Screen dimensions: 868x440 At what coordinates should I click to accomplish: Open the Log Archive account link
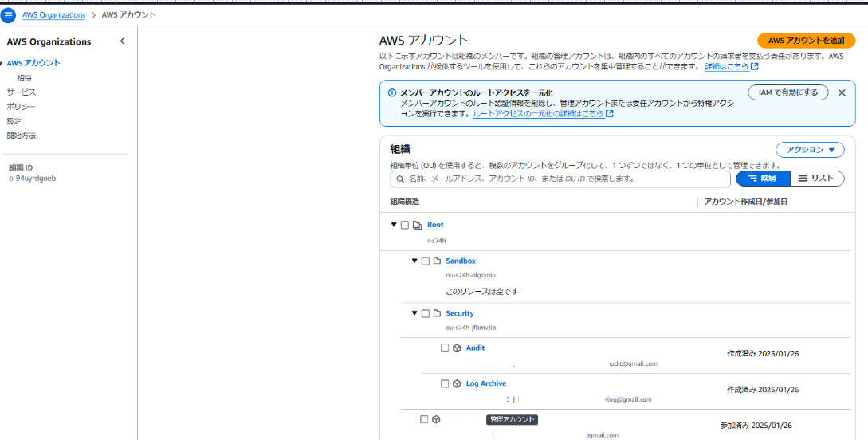click(486, 383)
